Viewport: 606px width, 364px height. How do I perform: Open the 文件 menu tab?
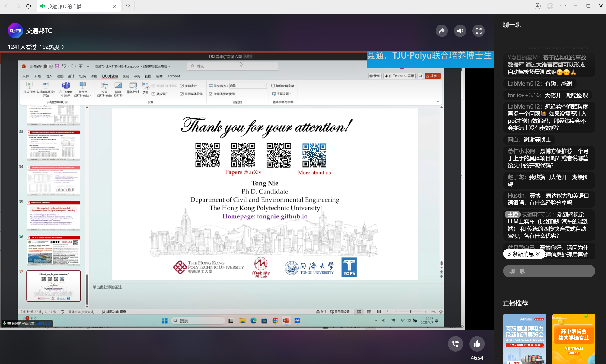(x=25, y=76)
